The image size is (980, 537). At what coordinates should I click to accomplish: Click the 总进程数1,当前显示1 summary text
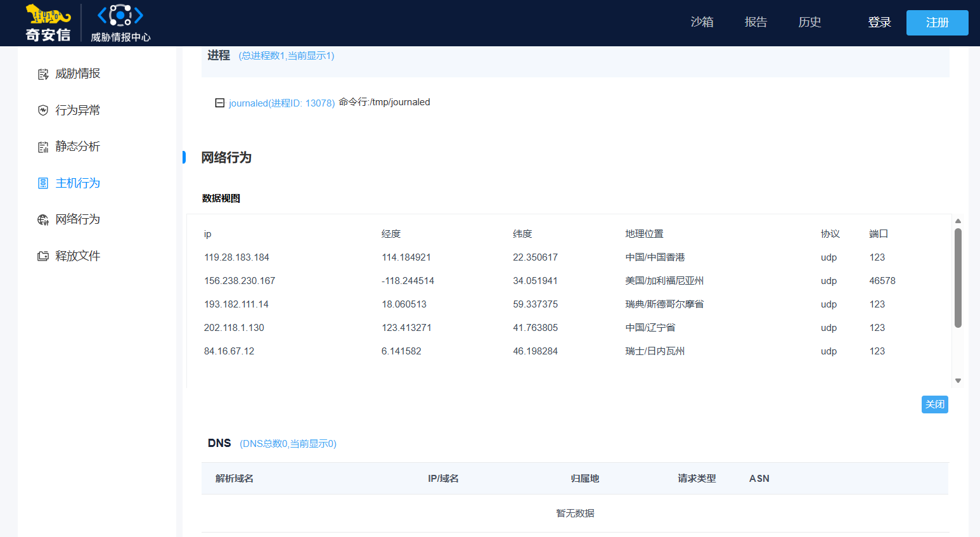coord(287,56)
